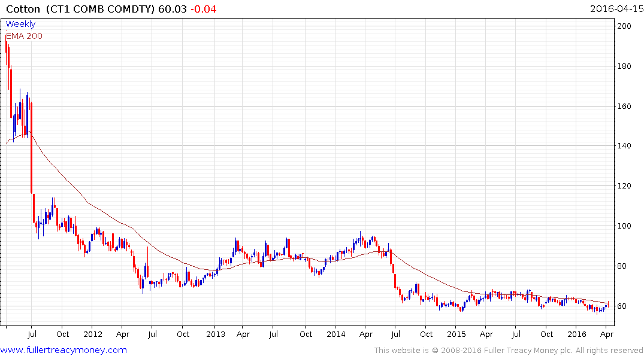Click the 120 price axis label
The height and width of the screenshot is (359, 644).
(624, 186)
